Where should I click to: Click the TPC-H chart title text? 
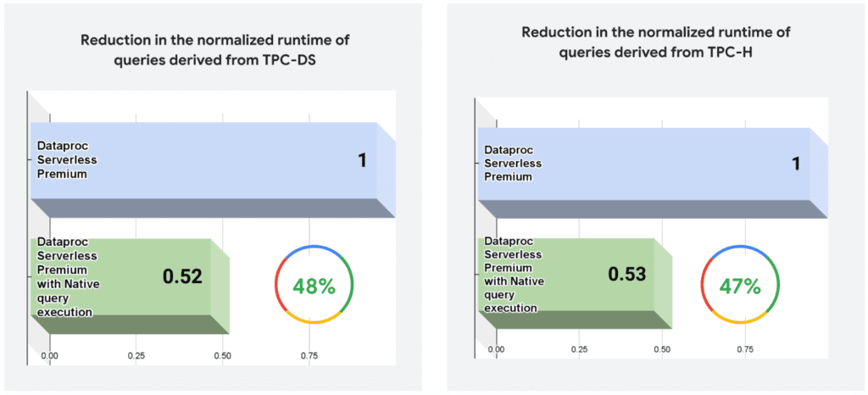pos(655,42)
